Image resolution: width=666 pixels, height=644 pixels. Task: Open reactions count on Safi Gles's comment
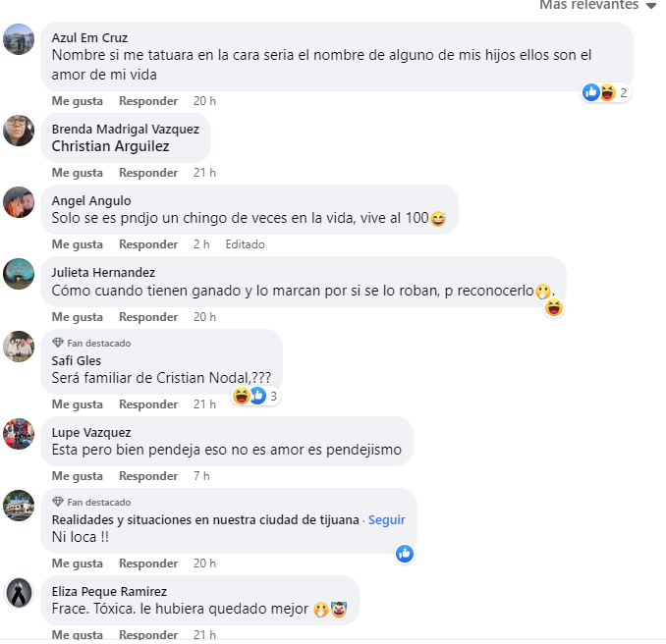[255, 396]
